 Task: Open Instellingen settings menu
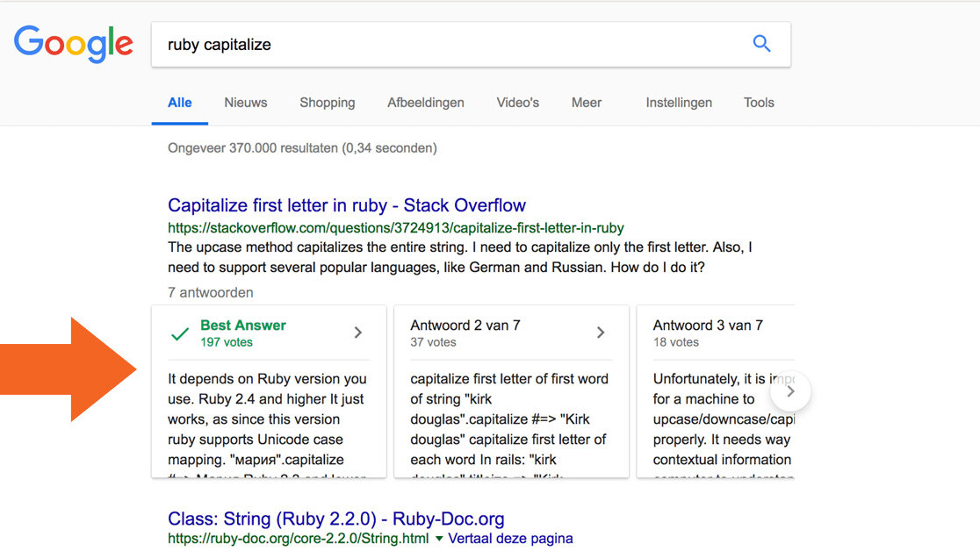point(679,103)
